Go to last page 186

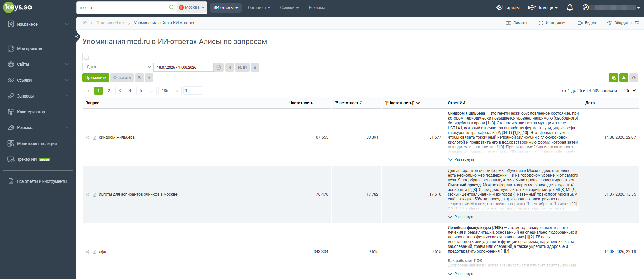[x=165, y=91]
